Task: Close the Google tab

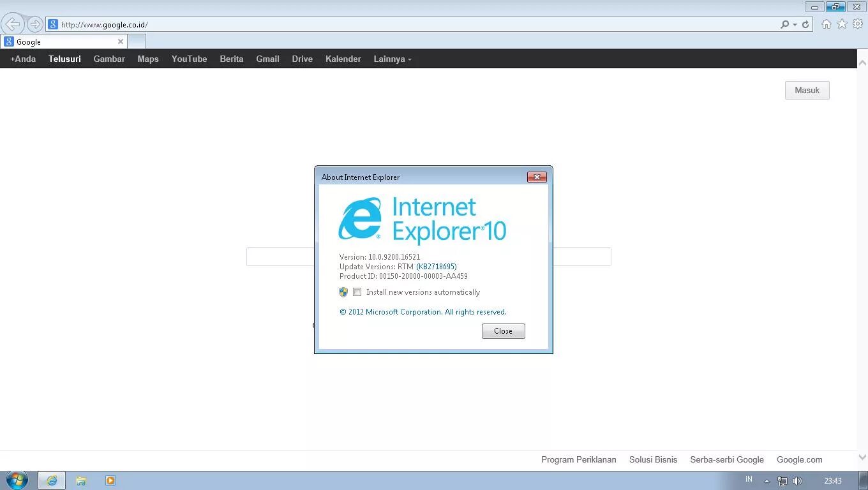Action: click(x=120, y=41)
